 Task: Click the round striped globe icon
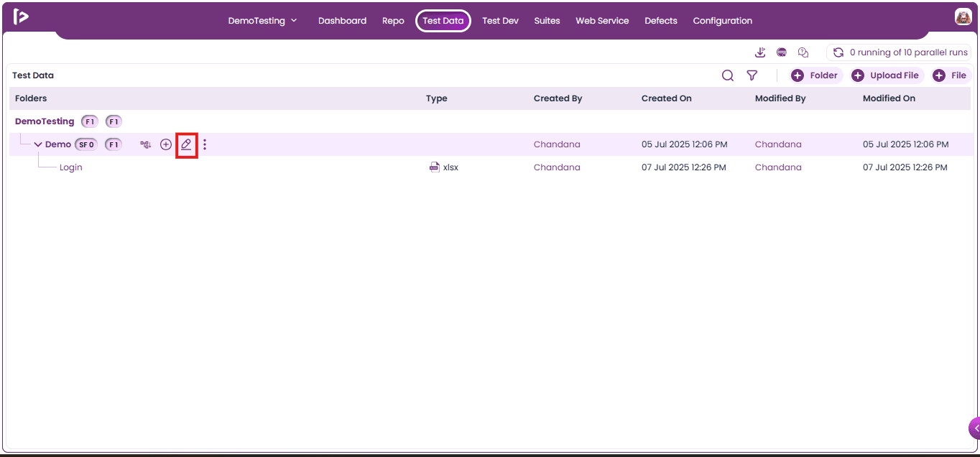782,52
